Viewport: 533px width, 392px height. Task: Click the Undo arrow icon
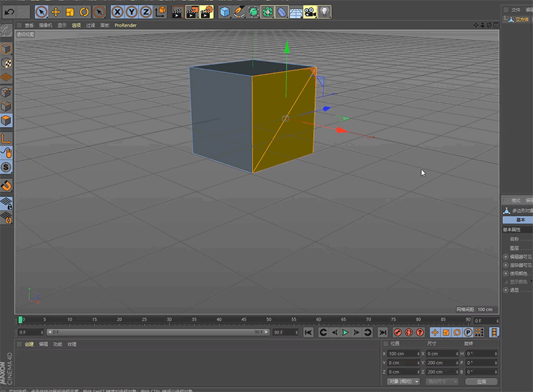click(9, 11)
